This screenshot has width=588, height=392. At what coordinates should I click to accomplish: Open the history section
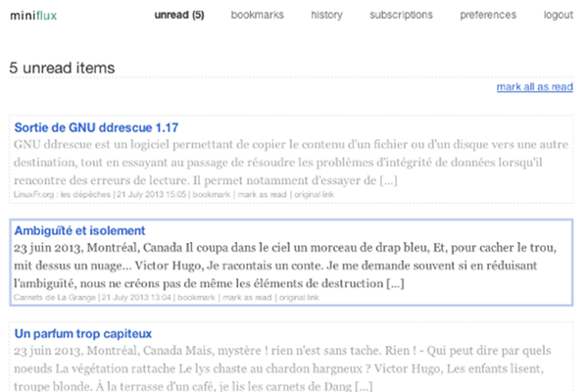(x=326, y=15)
